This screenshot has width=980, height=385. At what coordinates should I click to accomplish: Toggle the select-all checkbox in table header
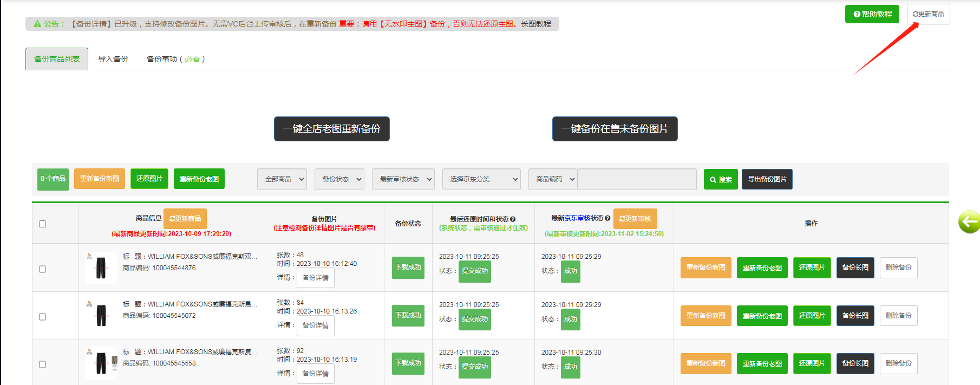pos(43,224)
